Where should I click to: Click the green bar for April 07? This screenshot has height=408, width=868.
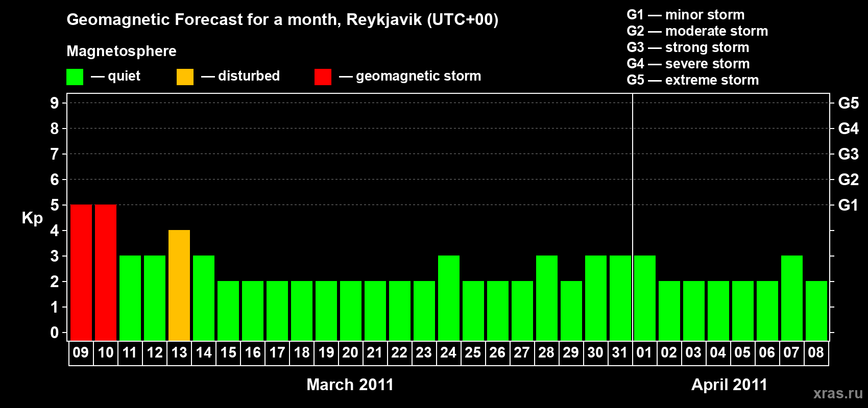tap(792, 298)
